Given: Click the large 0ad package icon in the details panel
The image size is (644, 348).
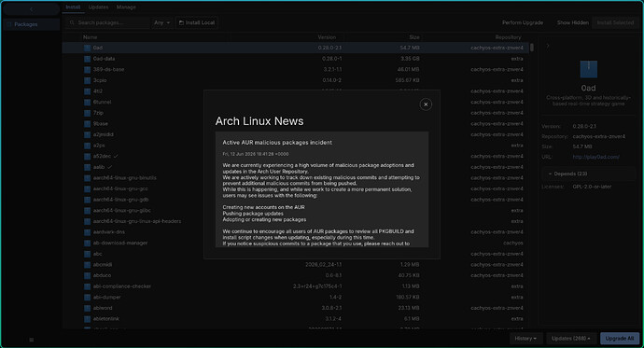Looking at the screenshot, I should [x=589, y=69].
